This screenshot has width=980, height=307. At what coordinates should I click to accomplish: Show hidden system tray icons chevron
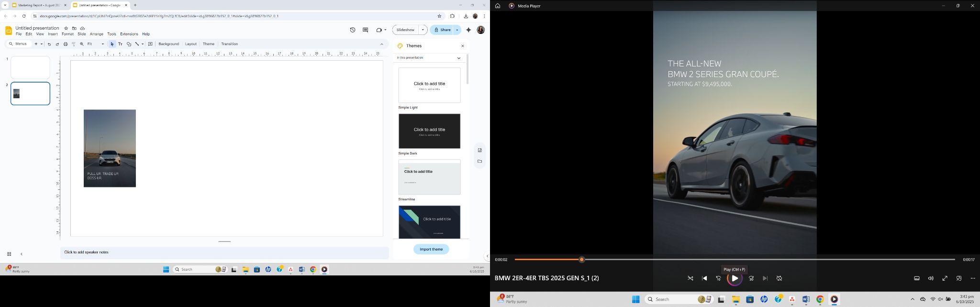[912, 299]
